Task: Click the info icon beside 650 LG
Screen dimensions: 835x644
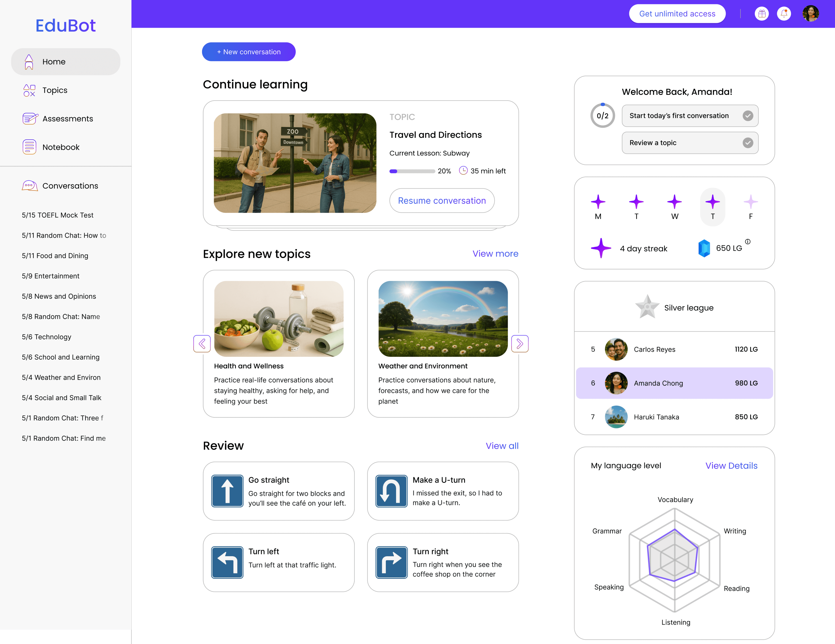Action: coord(748,242)
